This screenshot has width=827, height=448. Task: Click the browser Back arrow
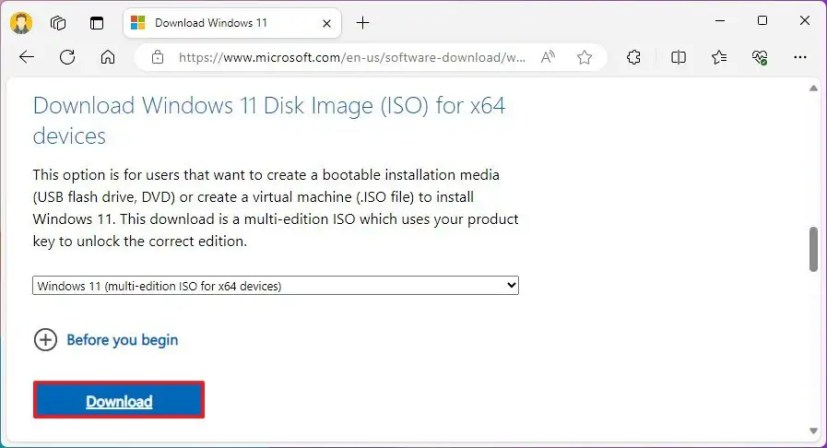tap(26, 57)
